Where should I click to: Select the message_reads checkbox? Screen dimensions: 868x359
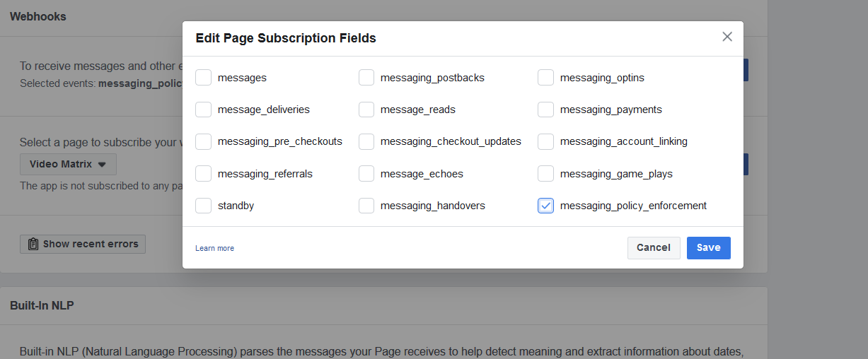(366, 110)
